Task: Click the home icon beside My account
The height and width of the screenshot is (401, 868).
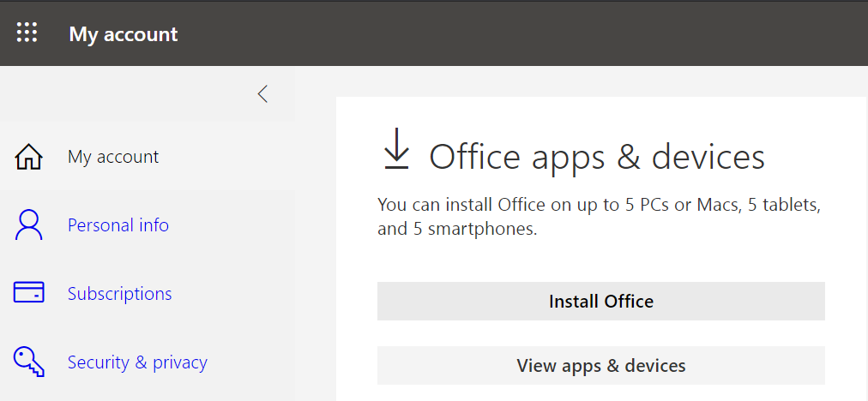Action: tap(29, 157)
